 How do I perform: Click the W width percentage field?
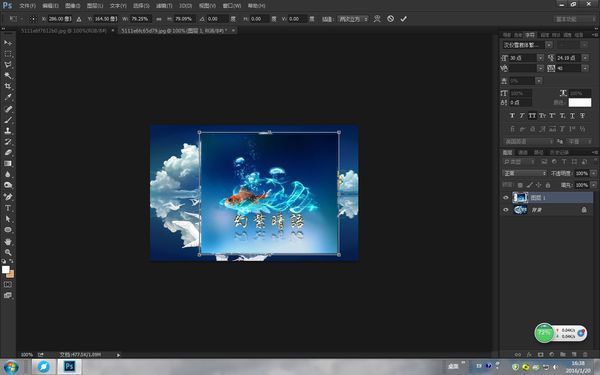[x=140, y=19]
